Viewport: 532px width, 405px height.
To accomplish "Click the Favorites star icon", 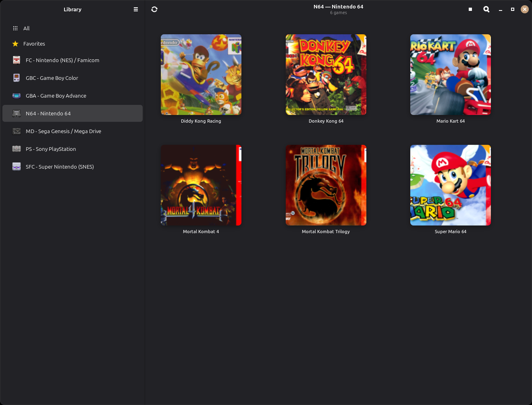I will coord(15,44).
